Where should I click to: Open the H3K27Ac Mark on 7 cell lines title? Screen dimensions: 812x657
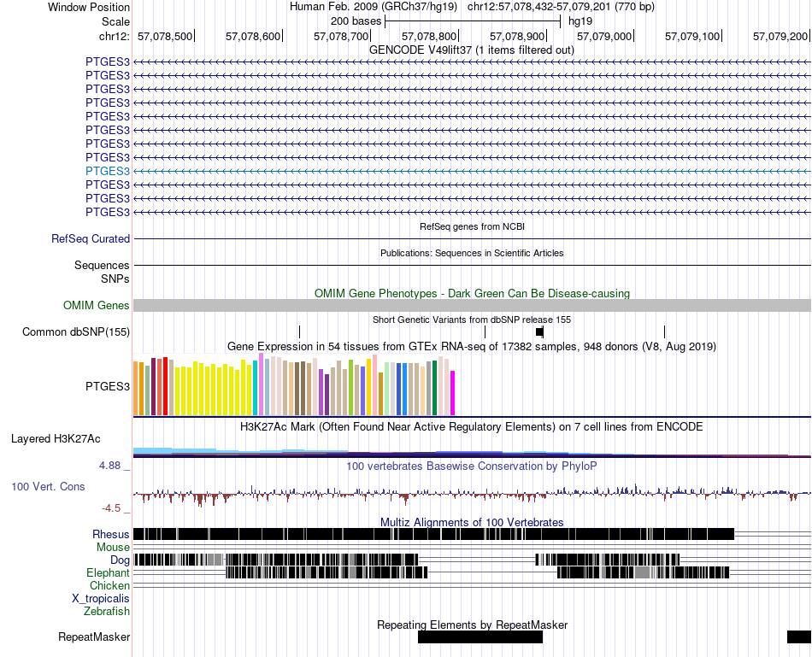pos(472,427)
